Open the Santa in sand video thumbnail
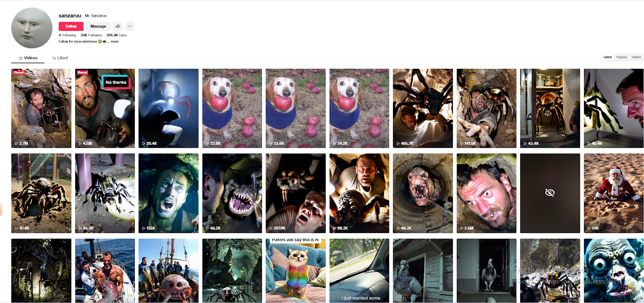Screen dimensions: 644x303 (x=613, y=193)
